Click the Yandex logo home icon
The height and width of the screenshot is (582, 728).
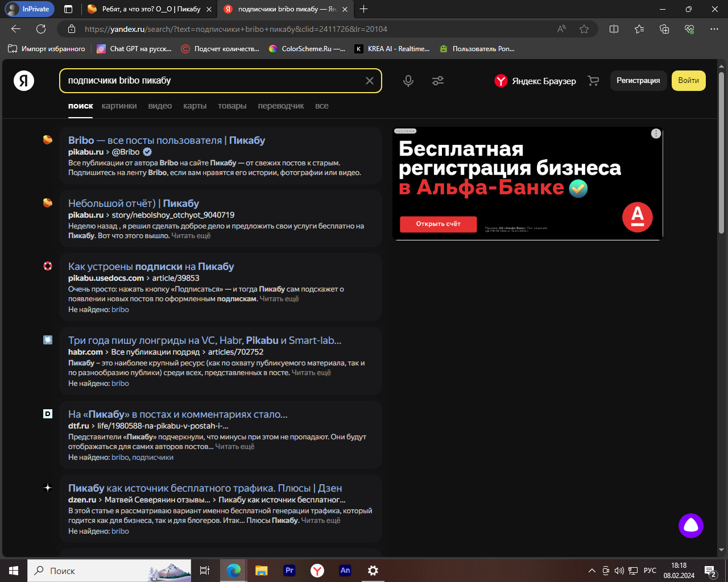(x=24, y=81)
